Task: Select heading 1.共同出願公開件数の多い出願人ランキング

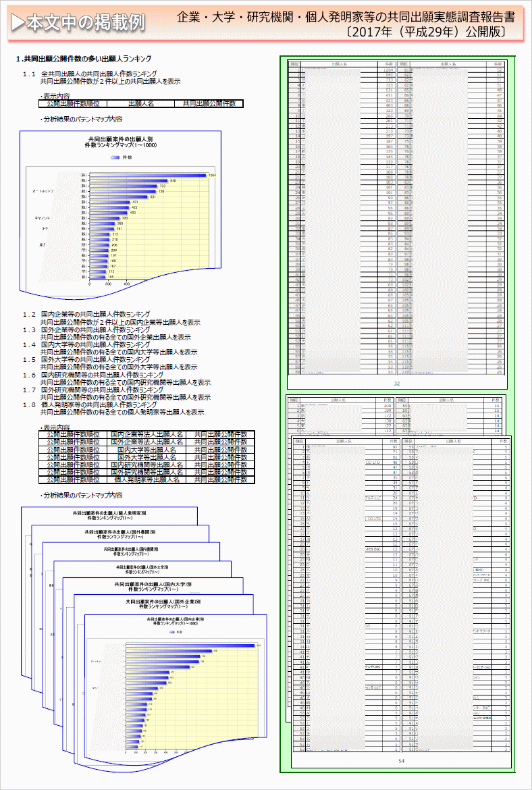Action: tap(84, 59)
